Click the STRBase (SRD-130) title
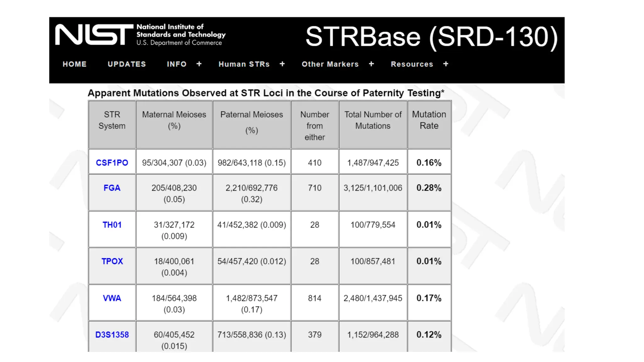The height and width of the screenshot is (362, 644). [x=431, y=37]
